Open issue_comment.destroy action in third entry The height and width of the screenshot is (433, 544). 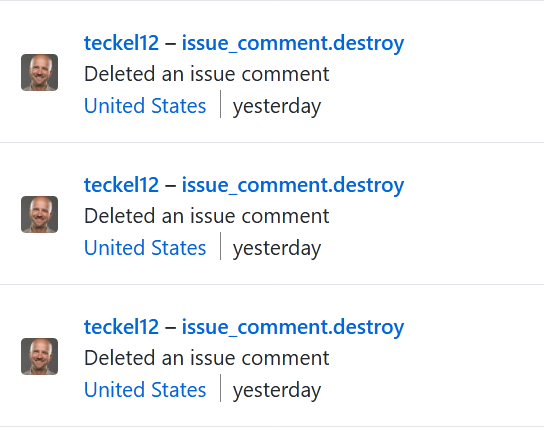pos(293,327)
